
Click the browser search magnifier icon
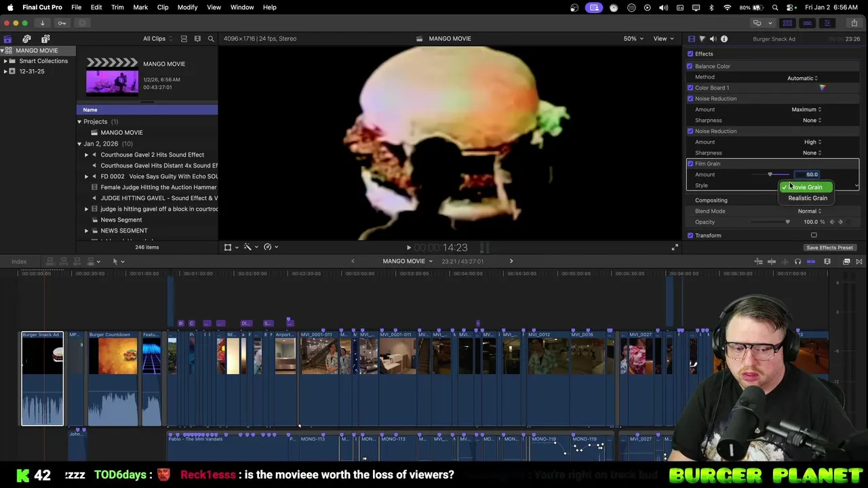tap(211, 39)
